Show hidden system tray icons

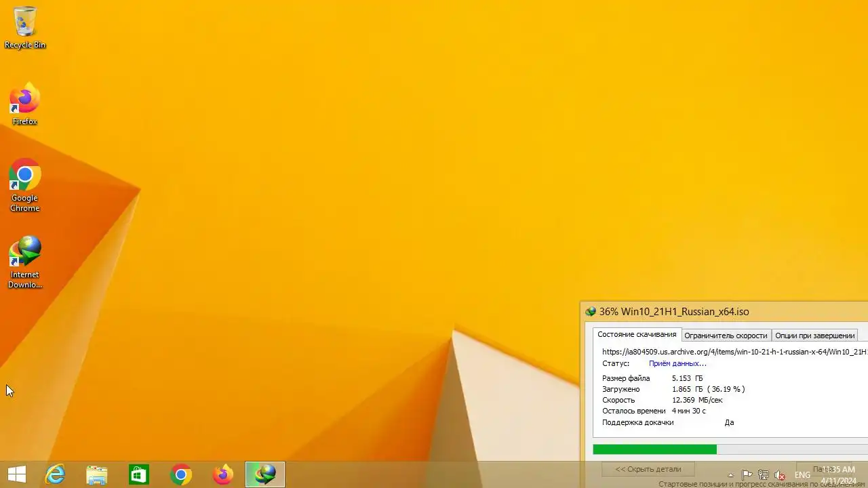730,475
